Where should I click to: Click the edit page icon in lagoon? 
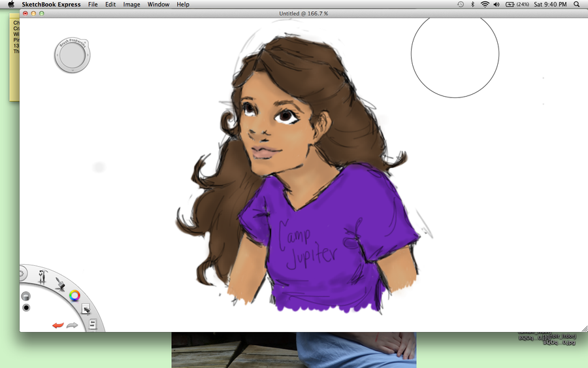click(x=85, y=309)
